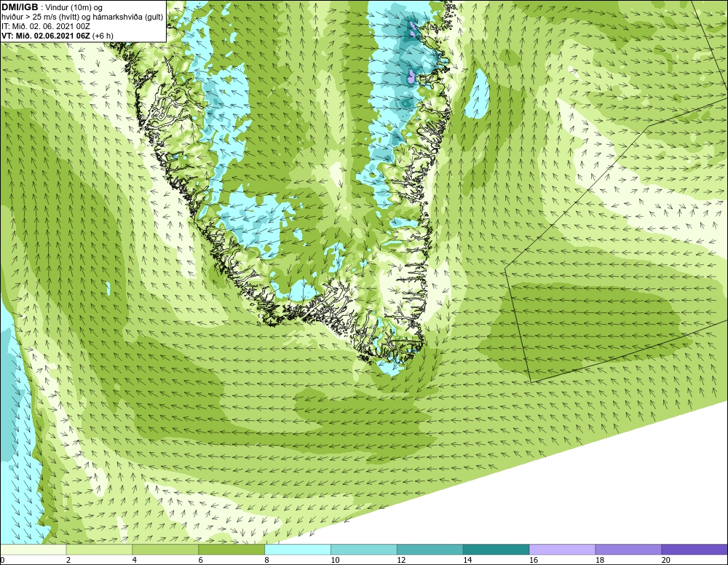The width and height of the screenshot is (728, 565).
Task: Click the 10-12 m/s turquoise legend swatch
Action: (x=364, y=550)
